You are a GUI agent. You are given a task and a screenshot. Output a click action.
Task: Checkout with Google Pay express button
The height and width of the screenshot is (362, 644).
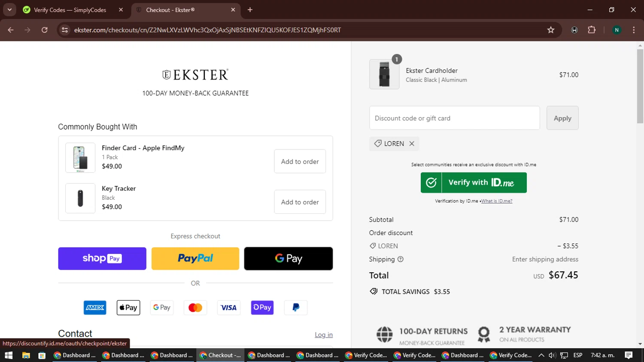[289, 259]
